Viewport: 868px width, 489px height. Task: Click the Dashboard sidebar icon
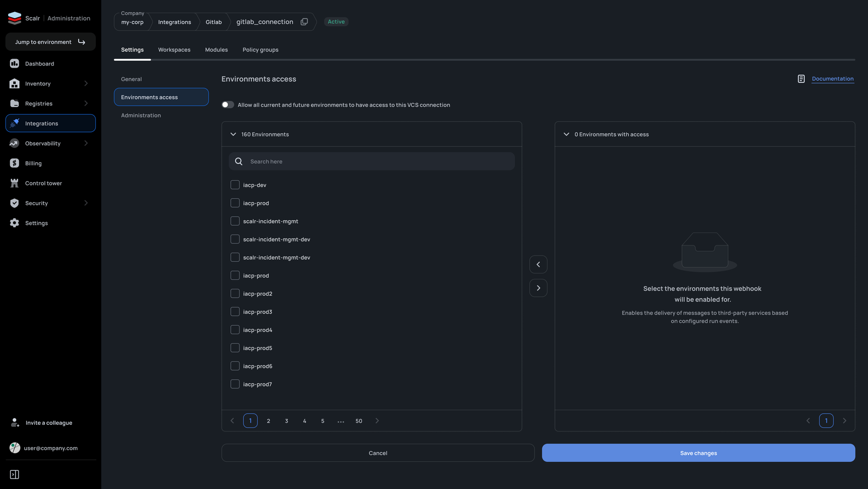coord(15,64)
